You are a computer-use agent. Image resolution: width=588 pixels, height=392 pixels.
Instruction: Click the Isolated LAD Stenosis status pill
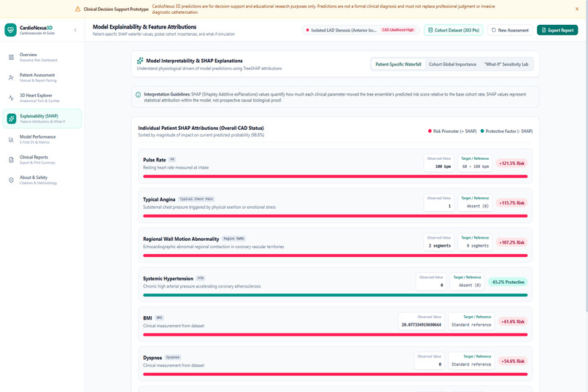tap(361, 30)
